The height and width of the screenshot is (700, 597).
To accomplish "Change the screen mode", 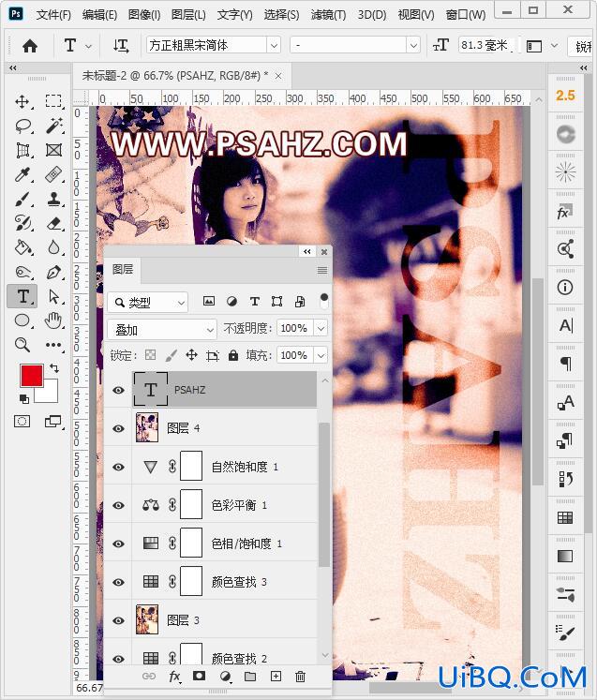I will pyautogui.click(x=53, y=421).
